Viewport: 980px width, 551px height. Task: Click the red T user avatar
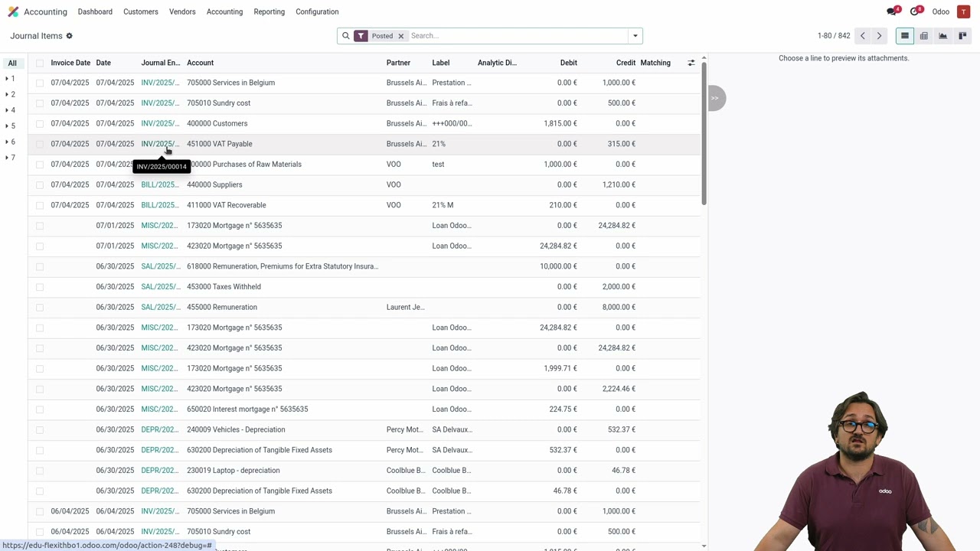tap(963, 11)
